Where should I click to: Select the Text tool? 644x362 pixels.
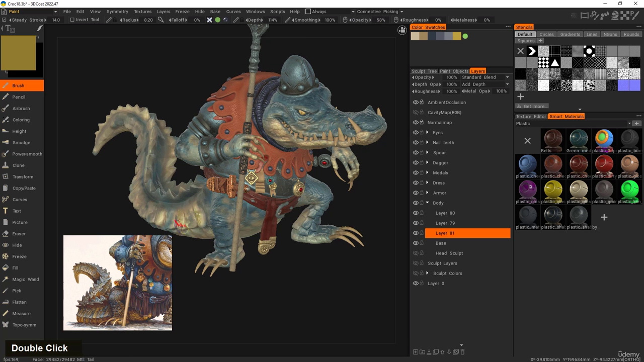[22, 211]
